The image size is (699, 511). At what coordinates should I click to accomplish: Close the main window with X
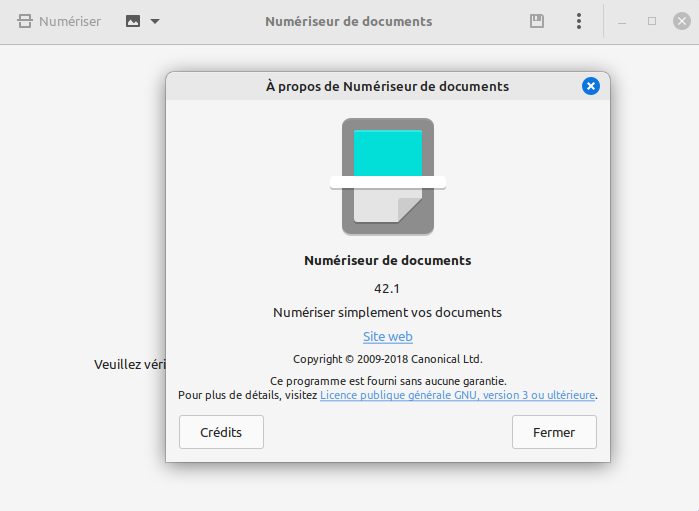pos(681,21)
